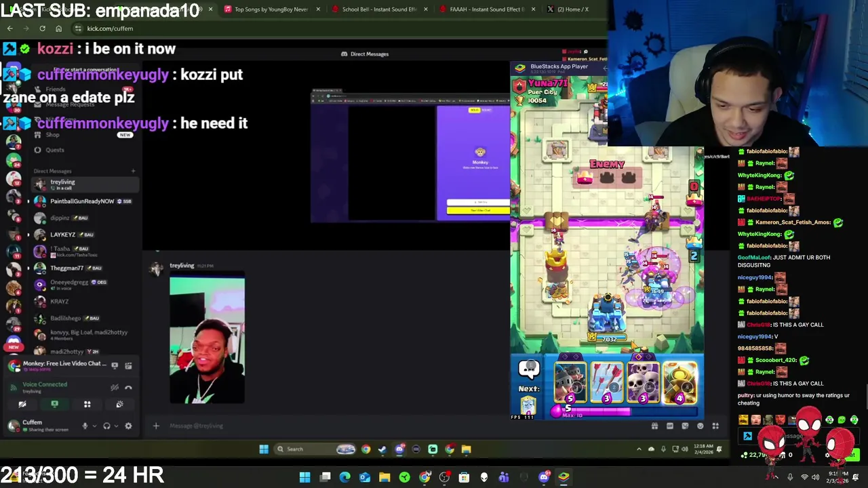
Task: Expand hidden system tray icons chevron
Action: click(639, 449)
